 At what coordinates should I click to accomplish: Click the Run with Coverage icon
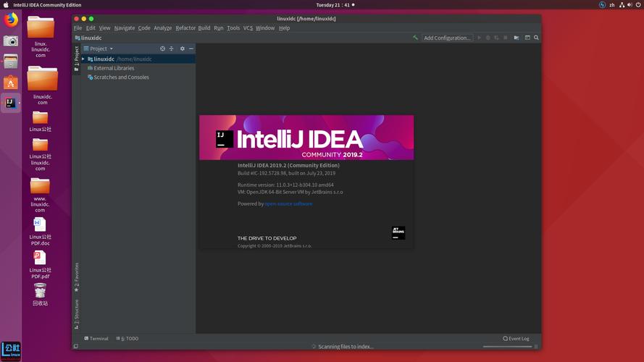496,38
